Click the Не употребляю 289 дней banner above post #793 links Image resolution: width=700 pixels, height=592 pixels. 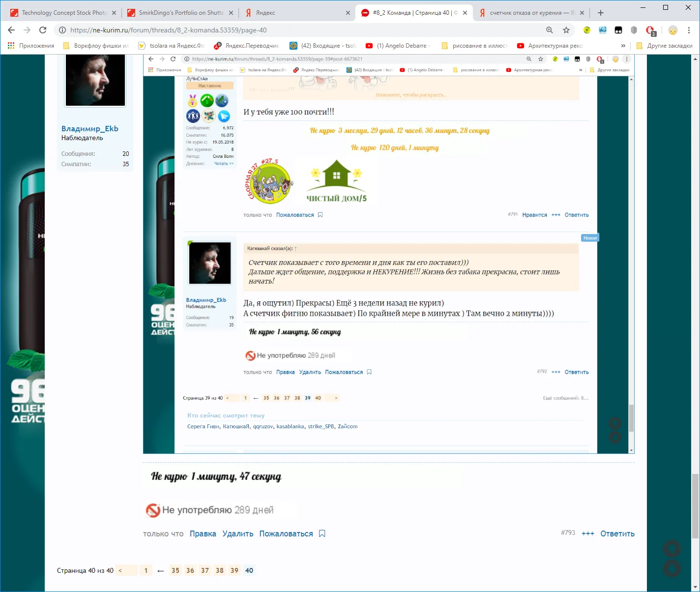(210, 510)
